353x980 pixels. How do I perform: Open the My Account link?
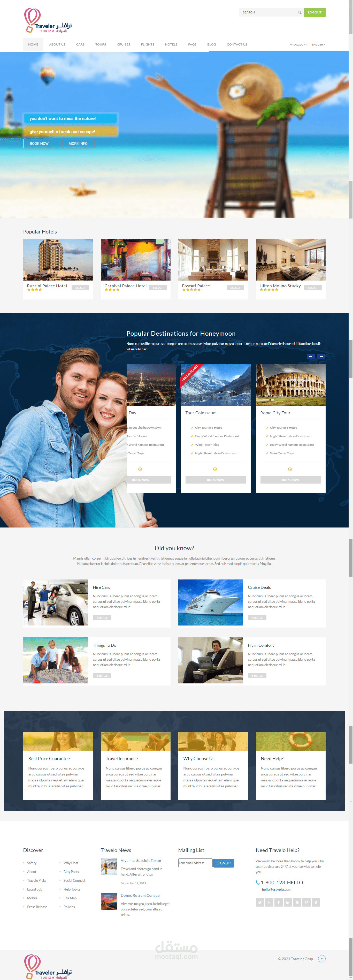click(298, 44)
